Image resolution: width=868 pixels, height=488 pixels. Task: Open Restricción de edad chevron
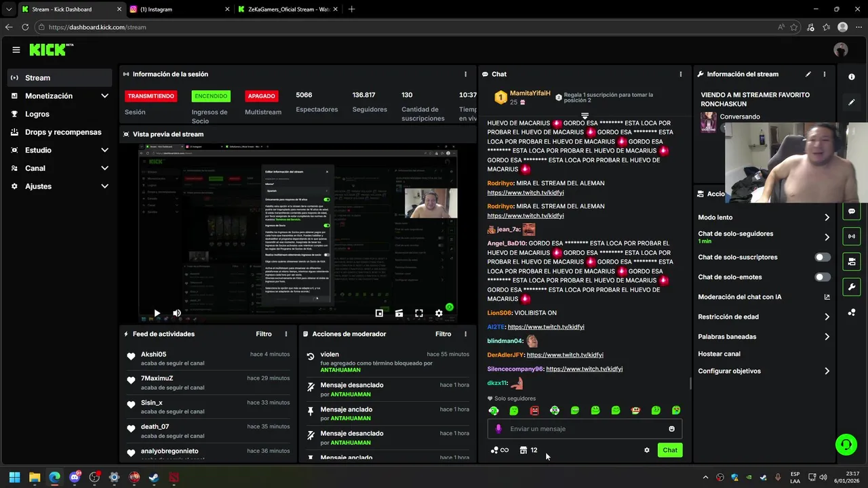pyautogui.click(x=827, y=317)
